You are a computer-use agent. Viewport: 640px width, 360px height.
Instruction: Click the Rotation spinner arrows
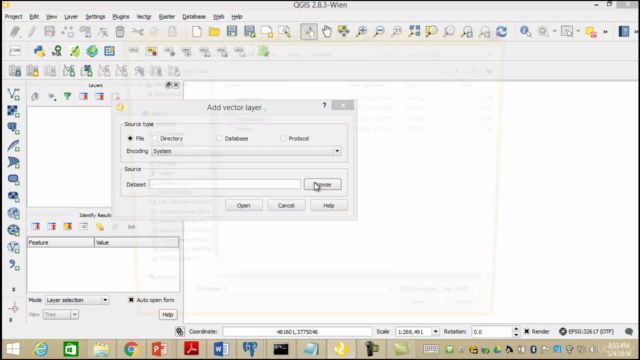pos(516,331)
